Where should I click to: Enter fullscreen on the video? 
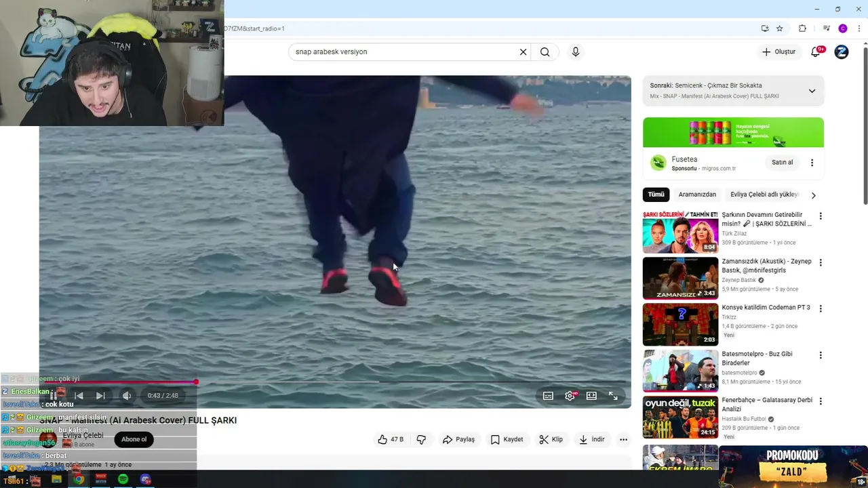point(613,396)
